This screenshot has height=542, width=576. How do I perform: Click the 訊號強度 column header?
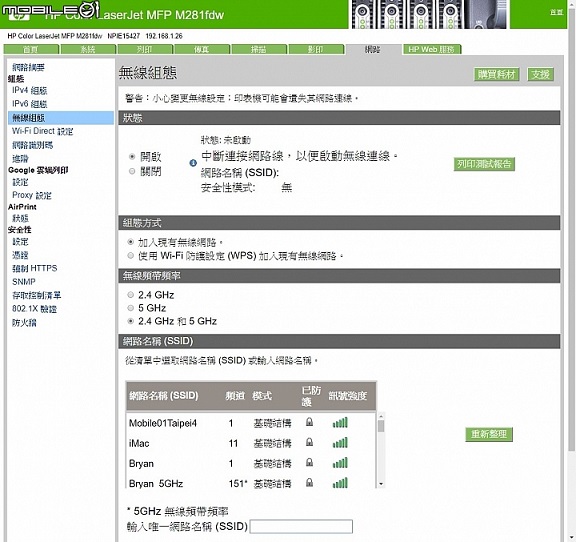click(x=348, y=396)
